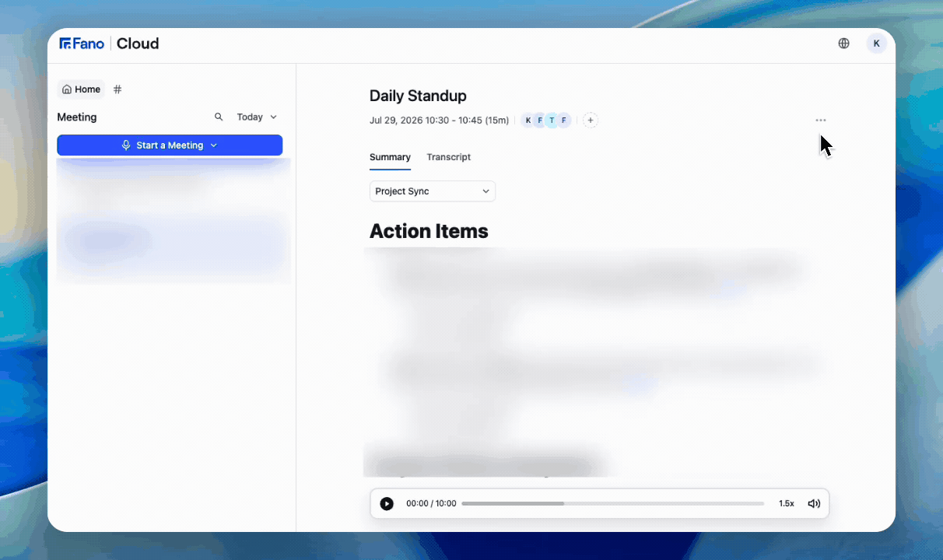Open the language globe menu
943x560 pixels.
pyautogui.click(x=843, y=44)
